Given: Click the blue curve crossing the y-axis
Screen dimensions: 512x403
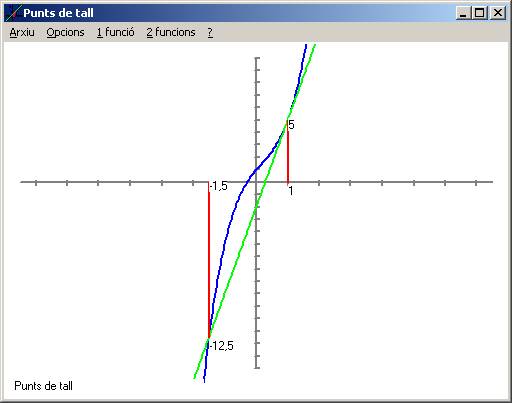Looking at the screenshot, I should click(256, 170).
